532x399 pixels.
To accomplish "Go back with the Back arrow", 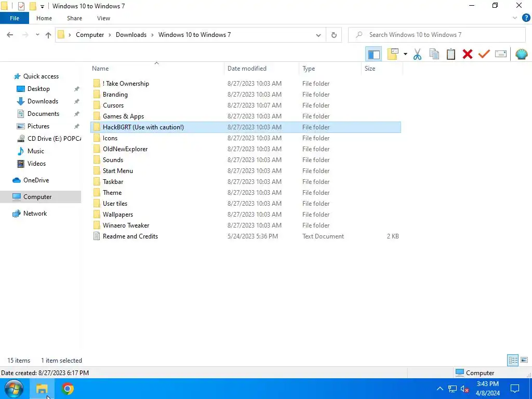I will coord(10,35).
